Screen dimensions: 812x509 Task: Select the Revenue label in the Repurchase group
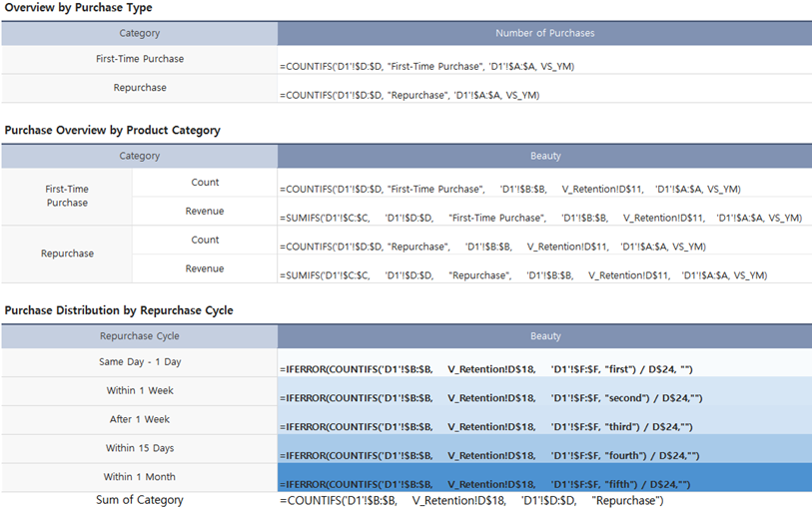pos(205,268)
